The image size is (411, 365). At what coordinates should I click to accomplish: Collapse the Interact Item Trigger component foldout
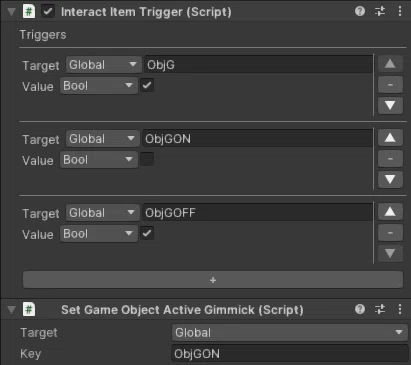tap(11, 12)
